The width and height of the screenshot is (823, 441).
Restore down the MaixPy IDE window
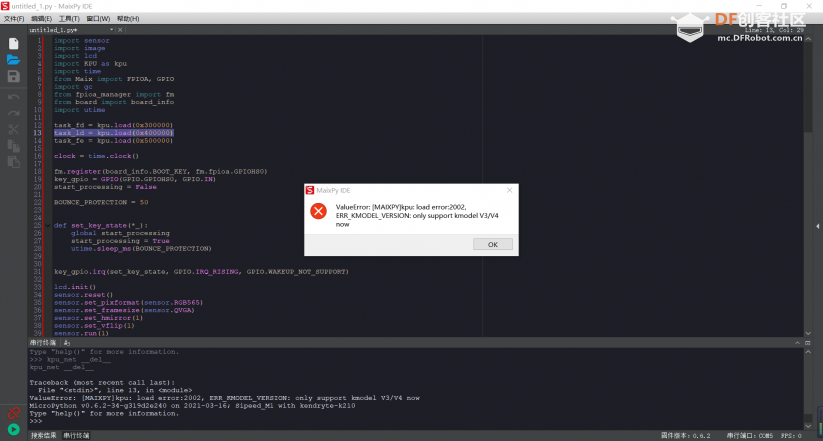784,6
